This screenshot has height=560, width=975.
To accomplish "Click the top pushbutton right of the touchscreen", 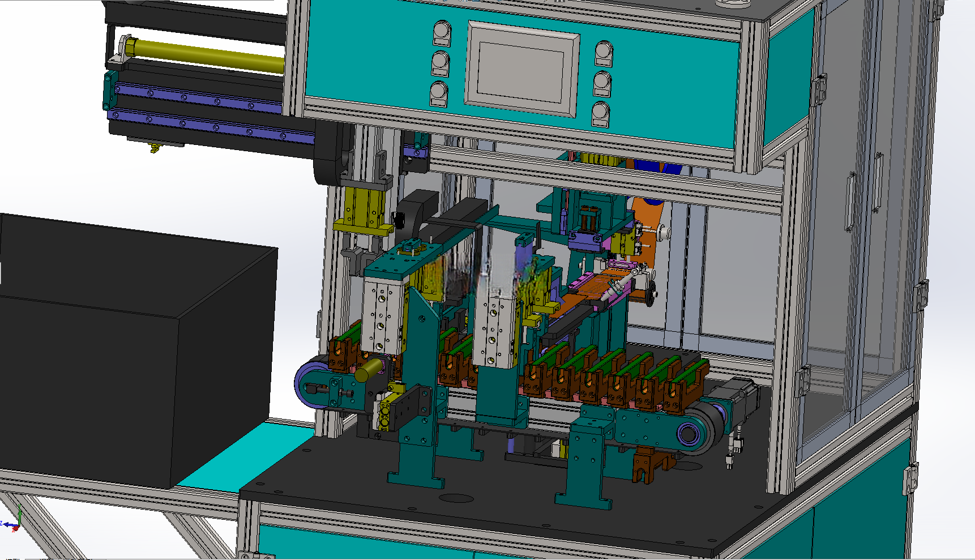I will coord(604,53).
